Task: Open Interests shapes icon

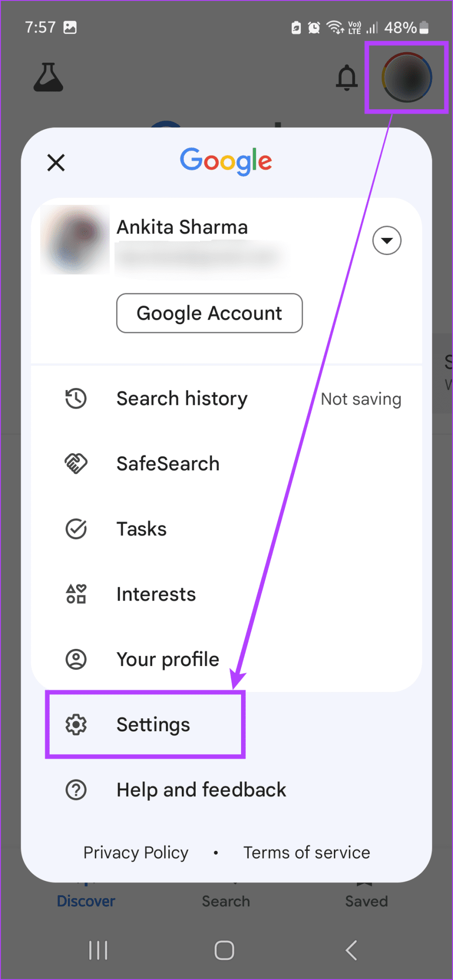Action: pyautogui.click(x=76, y=594)
